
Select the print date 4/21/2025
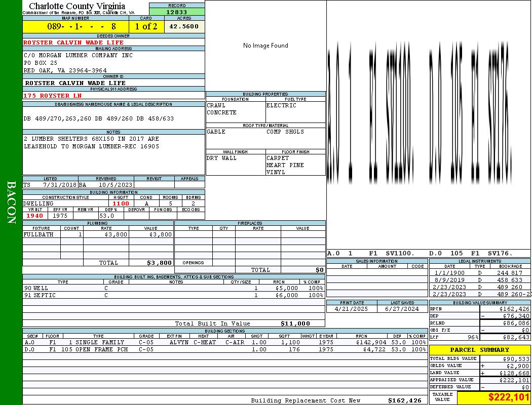[351, 309]
